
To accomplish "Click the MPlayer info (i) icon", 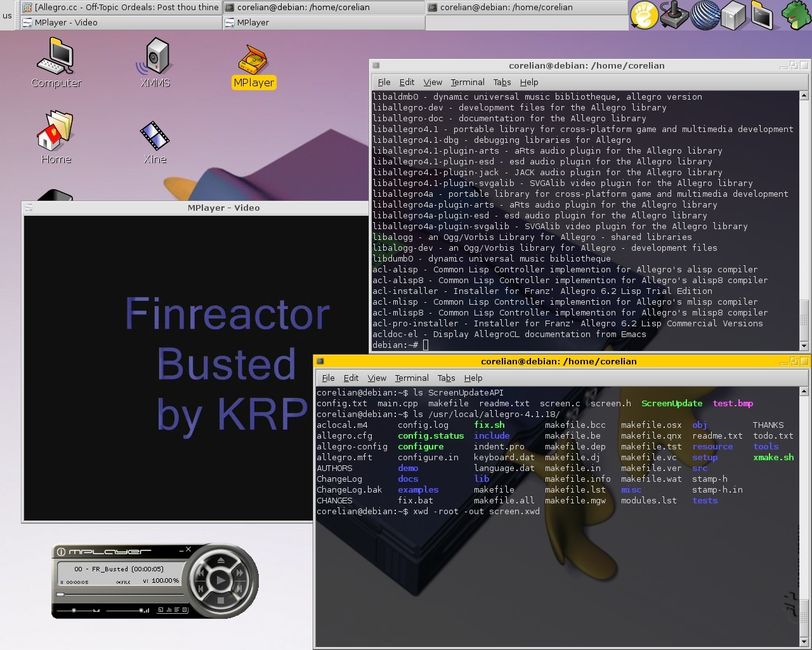I will click(62, 552).
